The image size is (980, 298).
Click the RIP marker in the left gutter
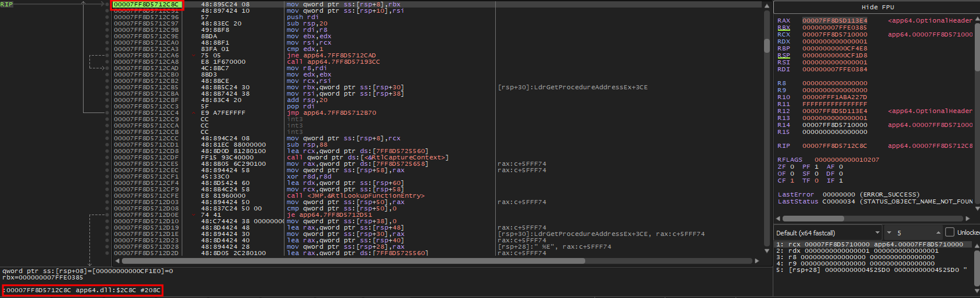[6, 4]
